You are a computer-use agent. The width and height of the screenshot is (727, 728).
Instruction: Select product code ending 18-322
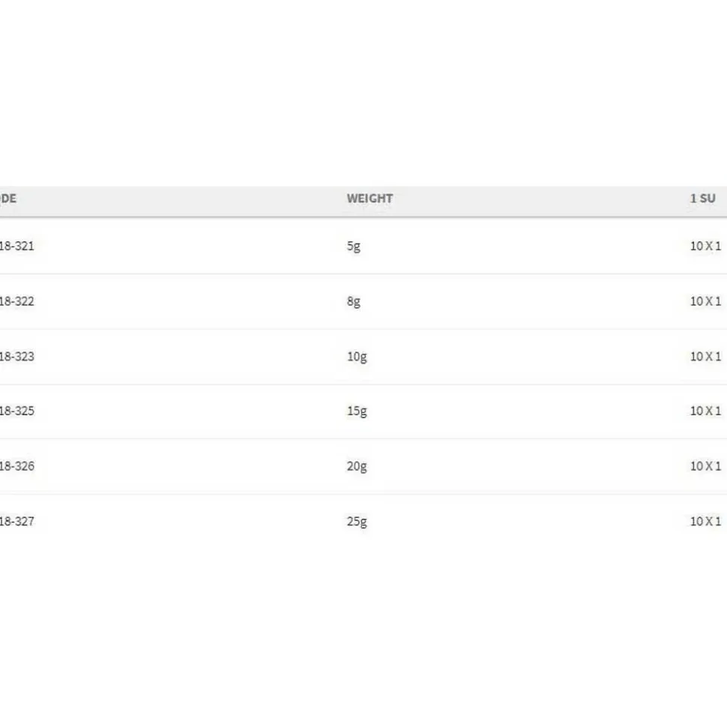pyautogui.click(x=16, y=301)
